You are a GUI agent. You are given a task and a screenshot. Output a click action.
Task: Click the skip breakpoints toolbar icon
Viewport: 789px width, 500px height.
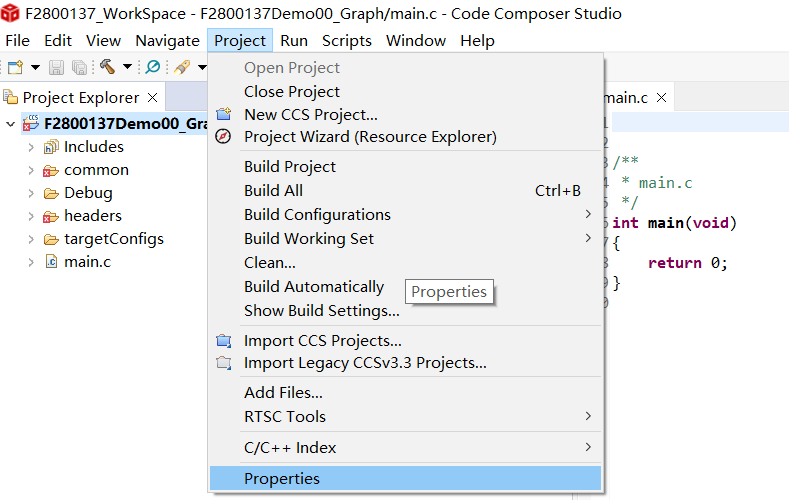152,66
